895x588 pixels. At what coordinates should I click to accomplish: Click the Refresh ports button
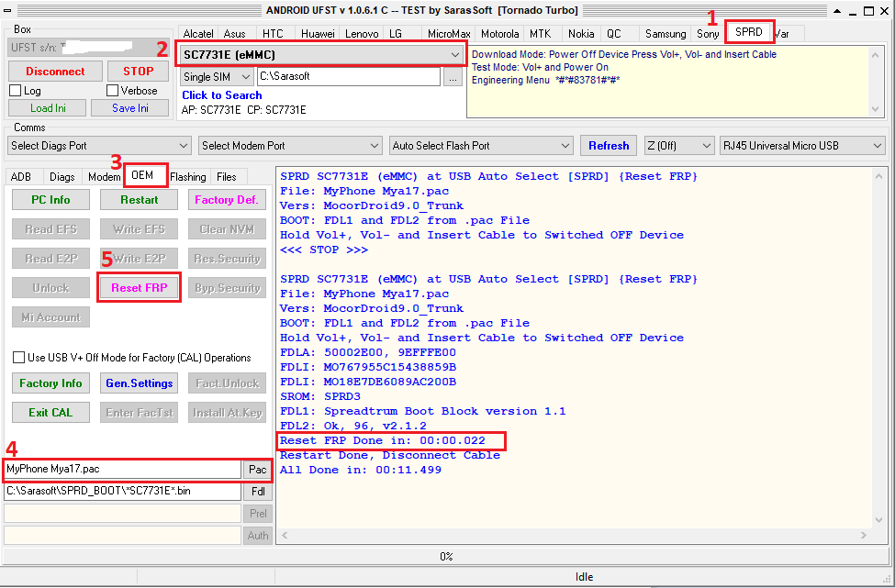pos(609,146)
